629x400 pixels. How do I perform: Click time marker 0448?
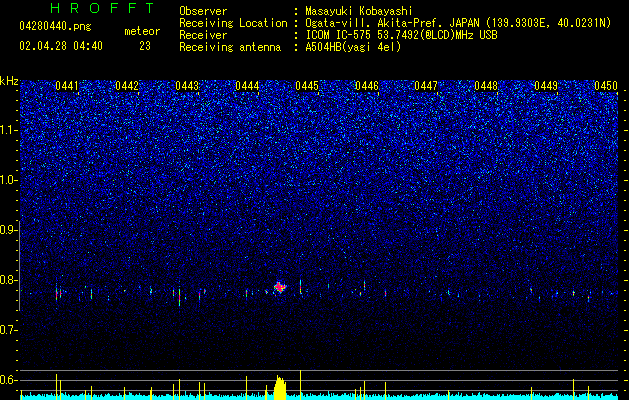click(486, 86)
